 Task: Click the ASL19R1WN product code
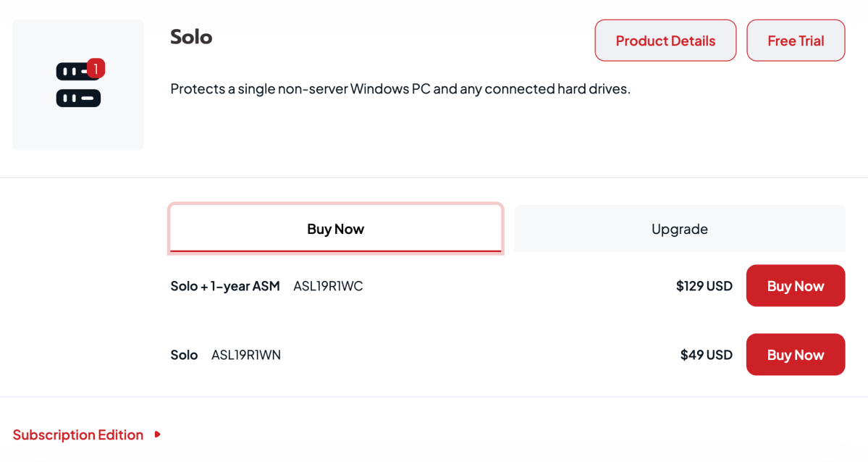pyautogui.click(x=246, y=355)
